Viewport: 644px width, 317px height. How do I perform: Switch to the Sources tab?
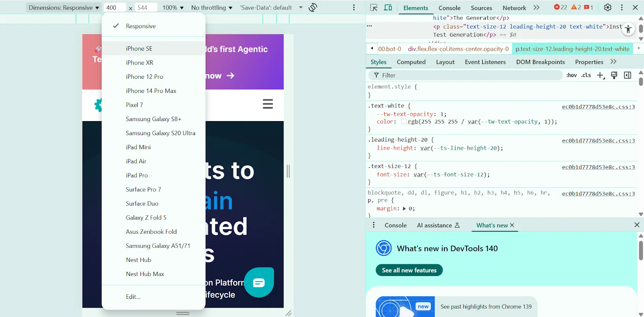click(481, 8)
